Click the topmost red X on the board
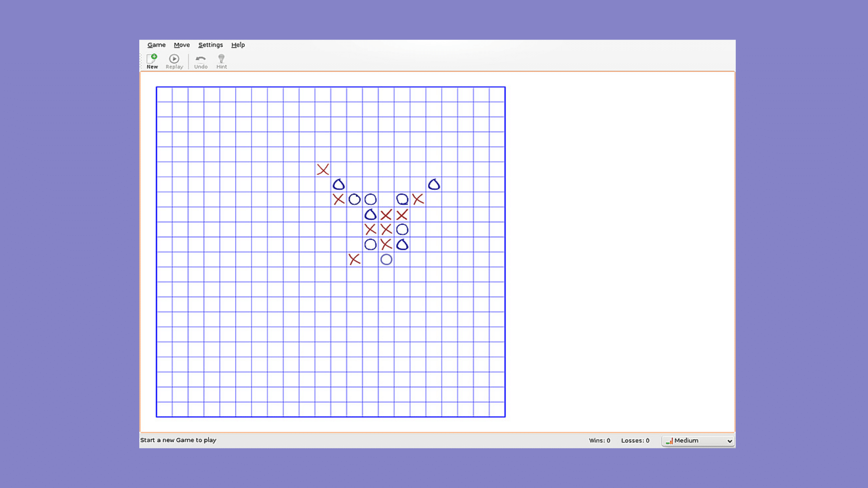 pos(323,169)
